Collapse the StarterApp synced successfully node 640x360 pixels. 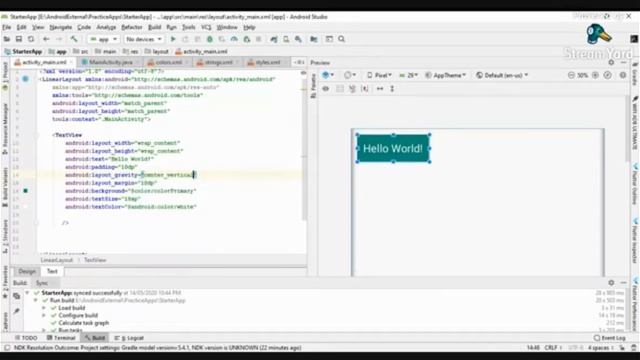[27, 293]
